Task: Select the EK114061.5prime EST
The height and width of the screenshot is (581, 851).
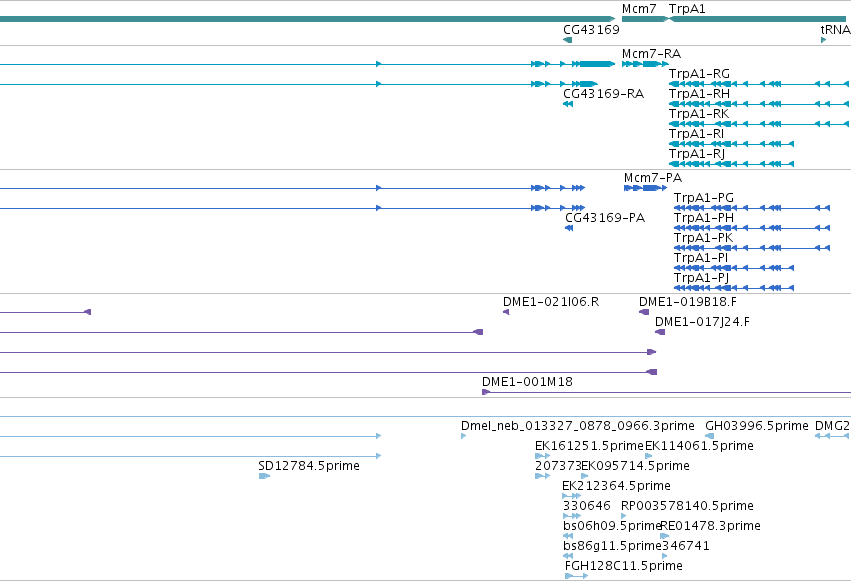Action: pyautogui.click(x=649, y=456)
